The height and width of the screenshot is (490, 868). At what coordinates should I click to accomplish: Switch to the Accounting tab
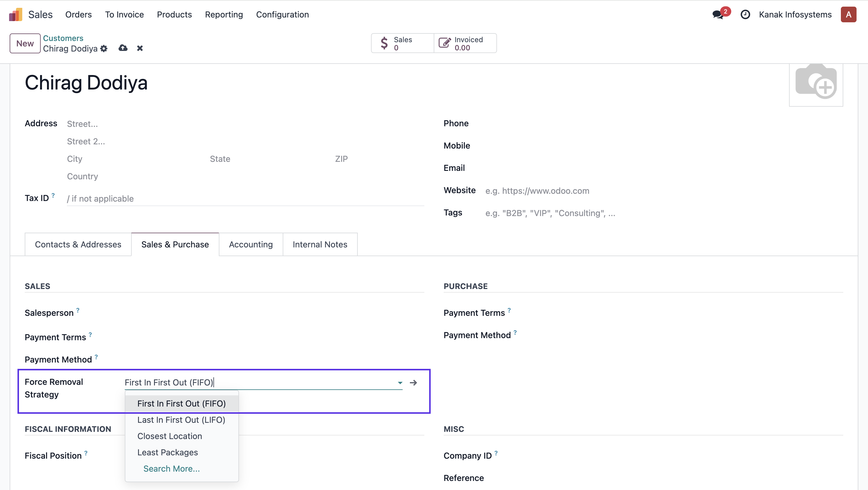click(x=251, y=244)
